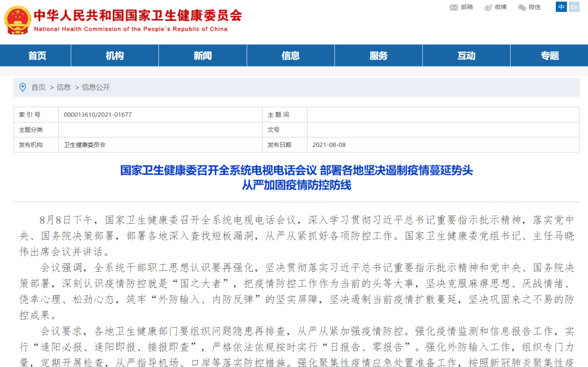The image size is (588, 367).
Task: Click the 索引号 label cell
Action: (36, 115)
